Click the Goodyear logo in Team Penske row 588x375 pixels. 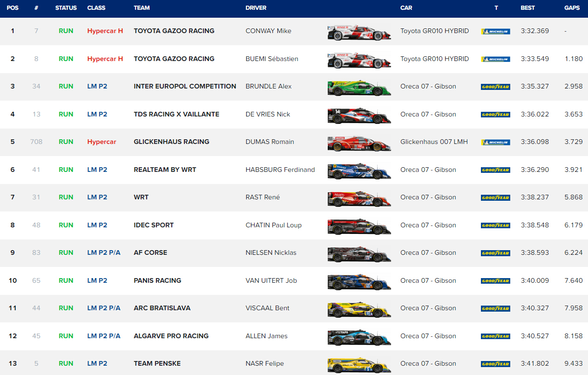[495, 364]
